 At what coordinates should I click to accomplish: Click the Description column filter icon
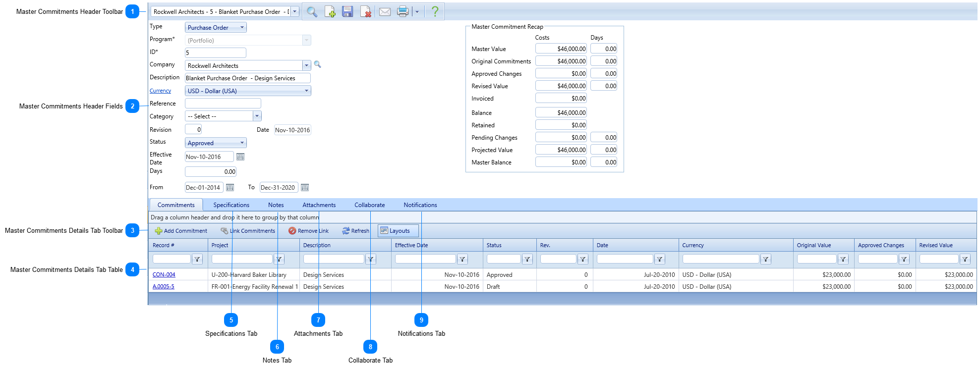(371, 259)
